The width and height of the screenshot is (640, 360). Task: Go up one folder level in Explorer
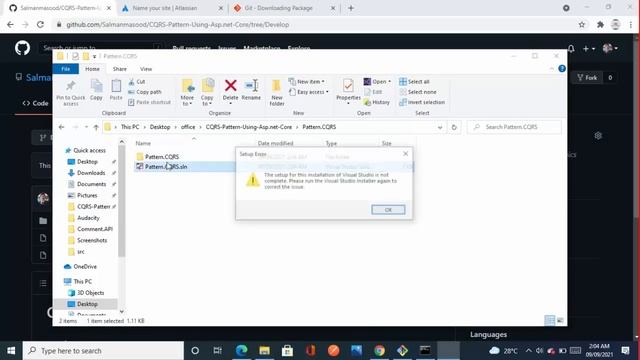tap(96, 127)
